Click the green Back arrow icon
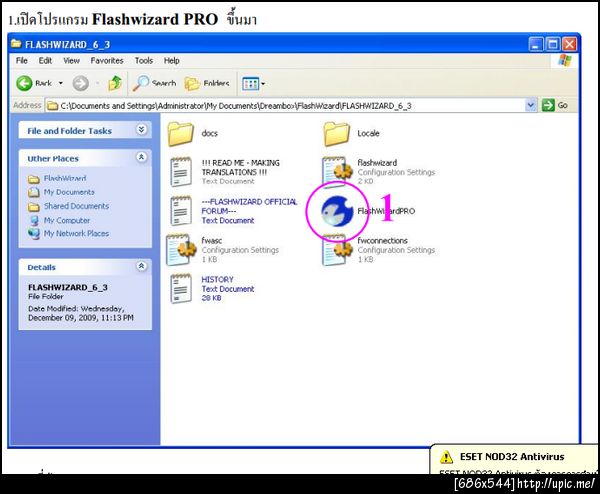 24,83
